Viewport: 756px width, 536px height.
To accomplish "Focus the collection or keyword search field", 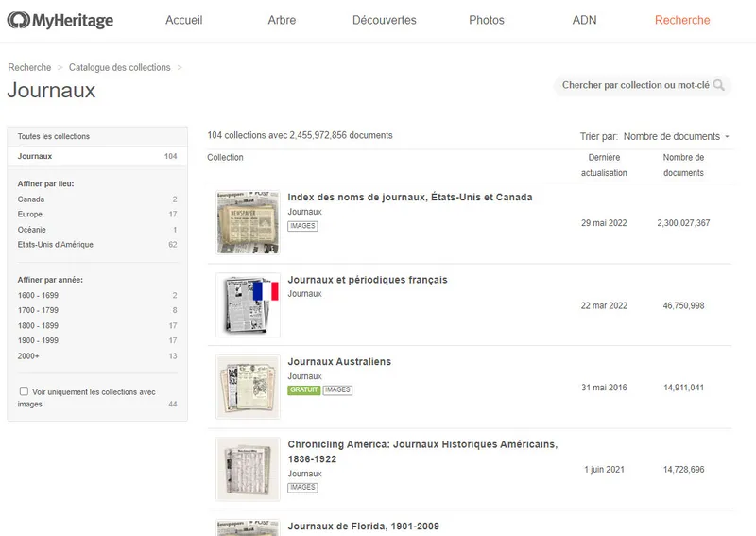I will (x=643, y=85).
